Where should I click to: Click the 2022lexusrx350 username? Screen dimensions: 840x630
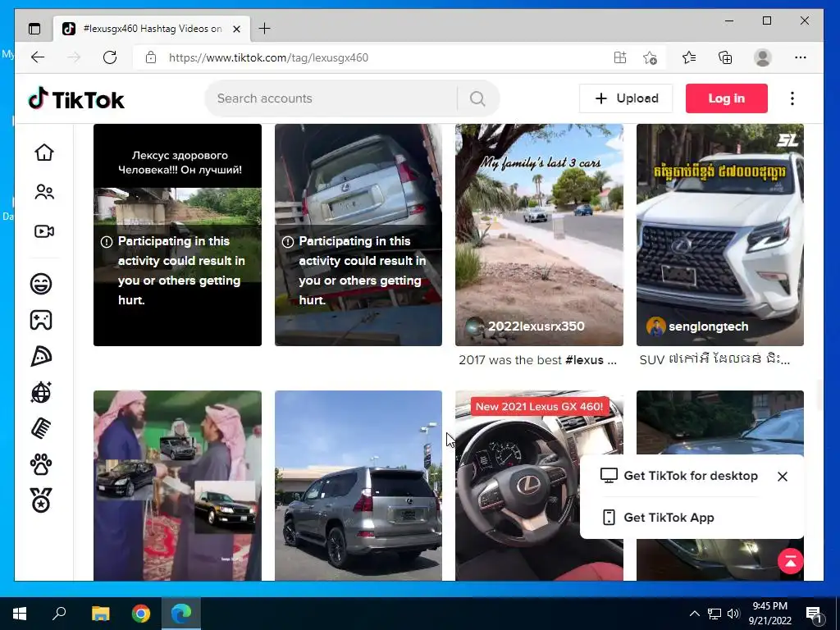[x=536, y=326]
